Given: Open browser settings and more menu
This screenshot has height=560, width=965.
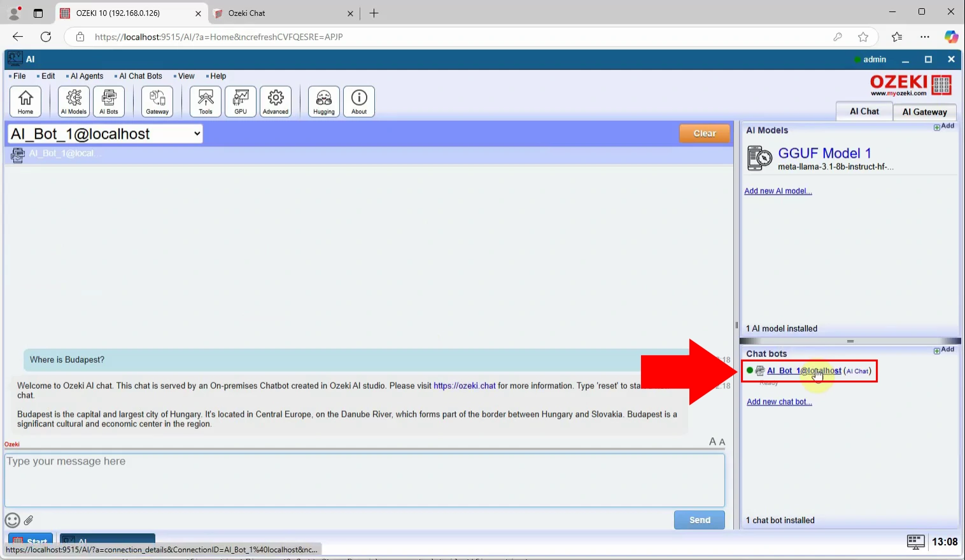Looking at the screenshot, I should (x=925, y=37).
